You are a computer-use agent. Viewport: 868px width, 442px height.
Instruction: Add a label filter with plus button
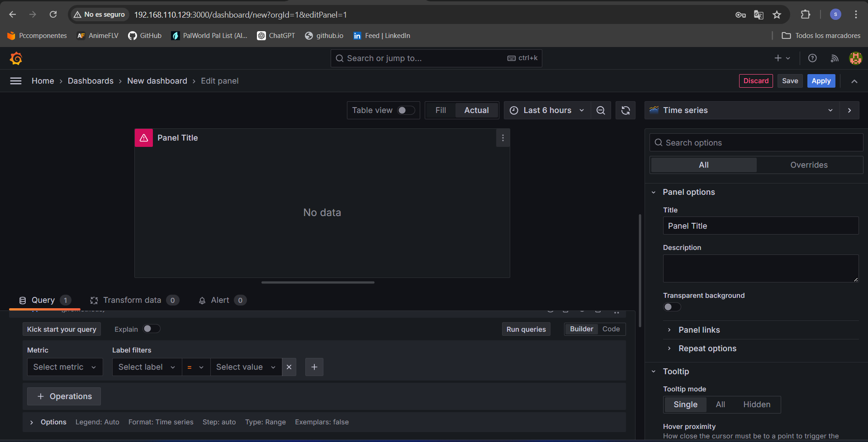[314, 367]
